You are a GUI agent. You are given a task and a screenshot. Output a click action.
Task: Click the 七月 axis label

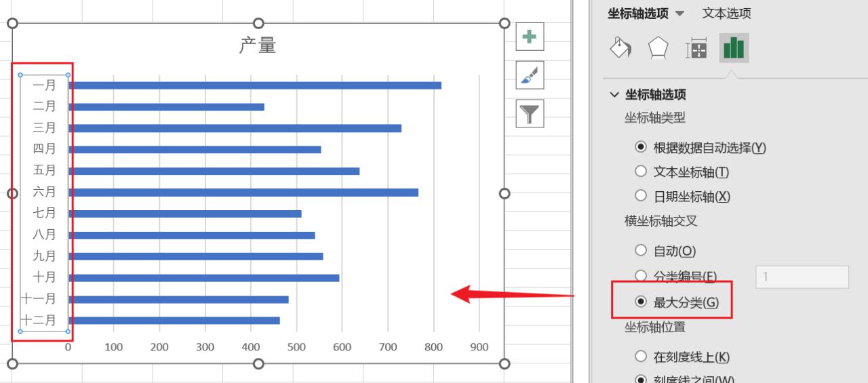point(44,214)
